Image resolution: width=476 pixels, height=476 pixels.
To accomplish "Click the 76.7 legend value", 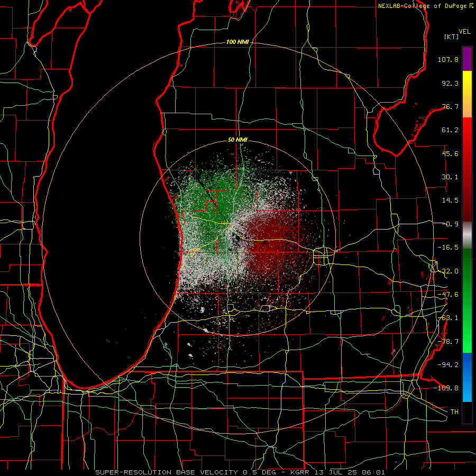I will click(x=450, y=106).
